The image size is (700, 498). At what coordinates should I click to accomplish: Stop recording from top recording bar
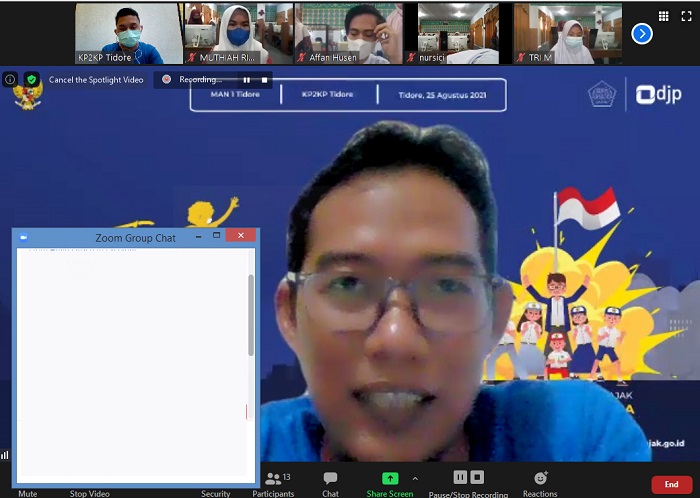[x=265, y=79]
